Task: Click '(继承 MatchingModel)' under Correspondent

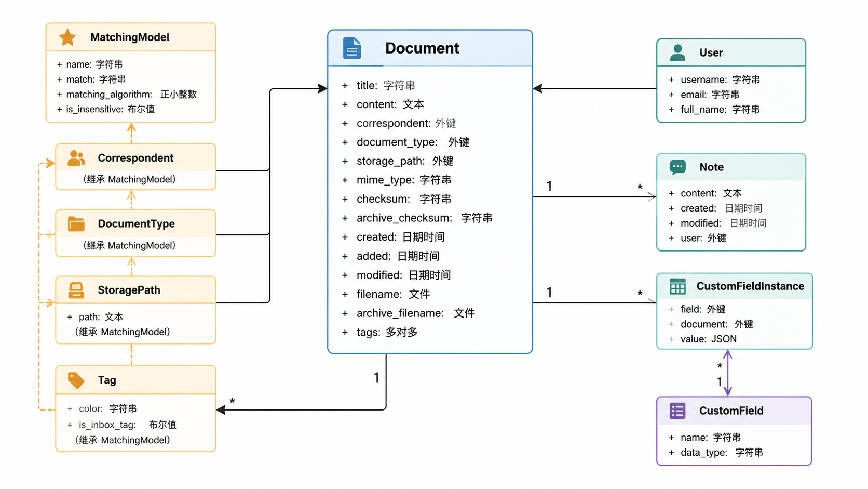Action: click(x=129, y=180)
